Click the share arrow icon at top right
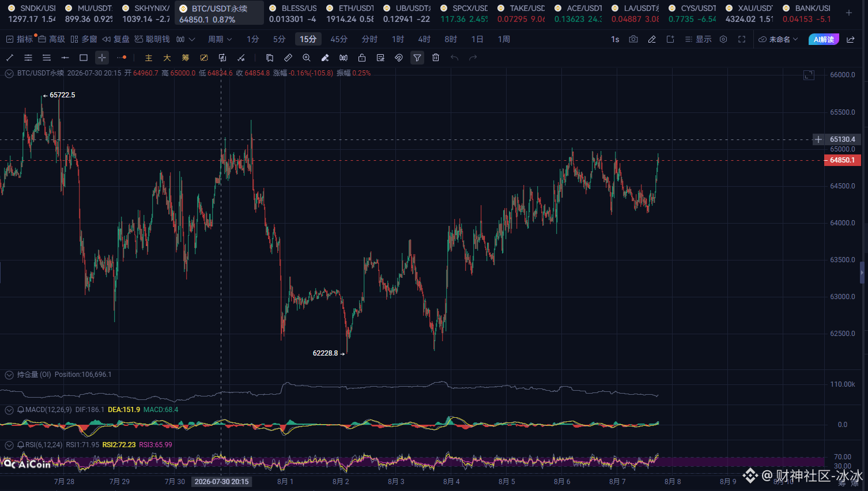This screenshot has width=868, height=491. point(851,39)
